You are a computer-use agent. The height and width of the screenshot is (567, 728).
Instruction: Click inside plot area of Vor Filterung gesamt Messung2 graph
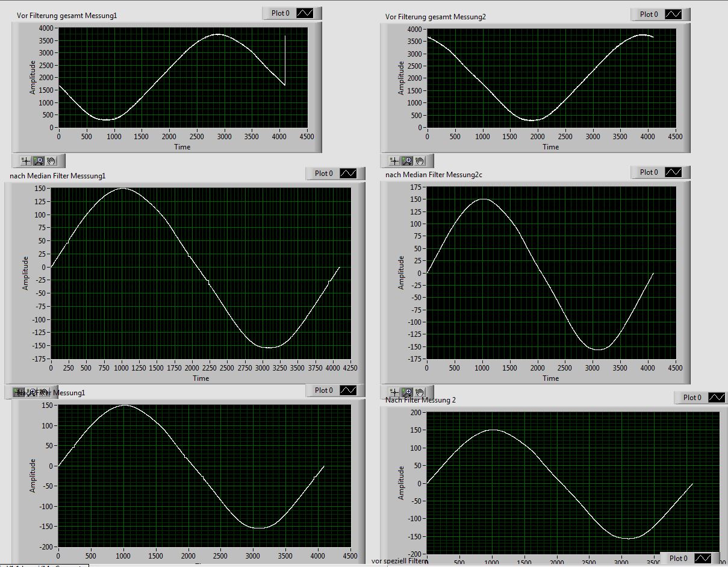tap(551, 78)
